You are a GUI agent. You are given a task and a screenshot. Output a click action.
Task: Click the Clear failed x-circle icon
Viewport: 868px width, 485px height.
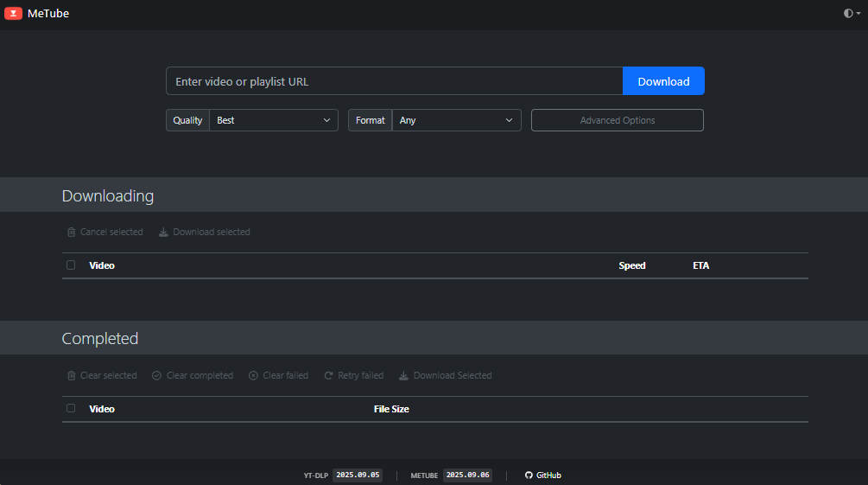[253, 376]
